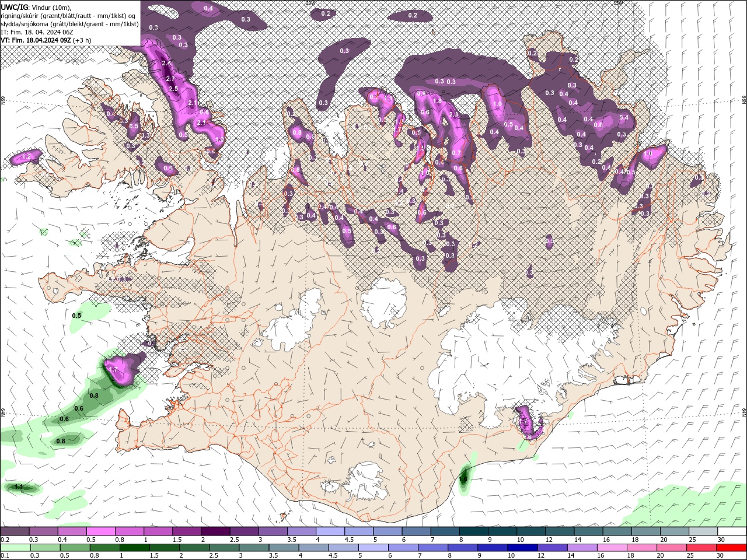The image size is (747, 560).
Task: Click the deep blue rain legend swatch labeled 10
Action: pos(523,548)
